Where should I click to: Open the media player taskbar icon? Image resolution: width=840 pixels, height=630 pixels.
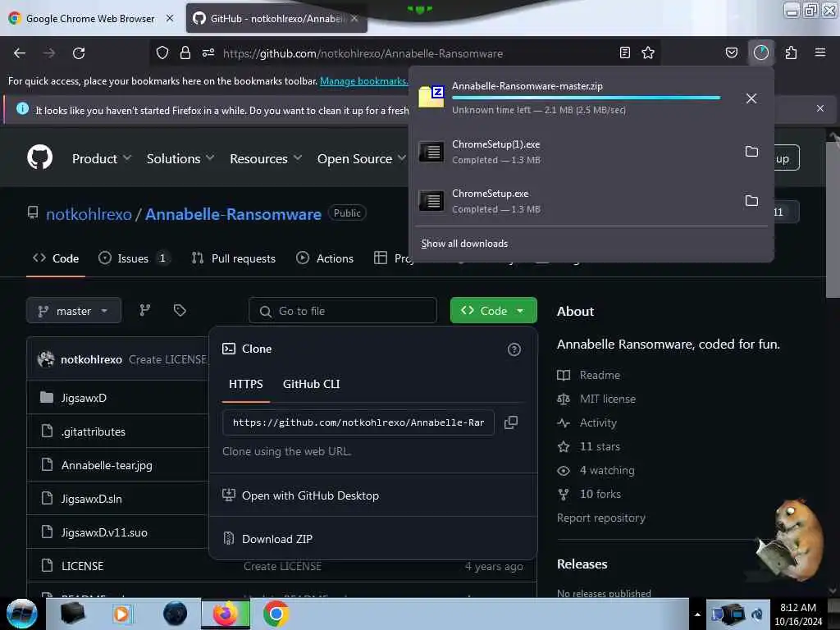point(121,614)
